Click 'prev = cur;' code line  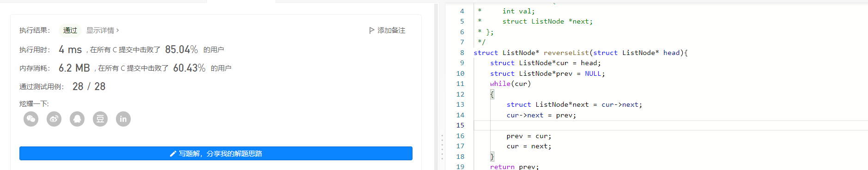click(529, 136)
